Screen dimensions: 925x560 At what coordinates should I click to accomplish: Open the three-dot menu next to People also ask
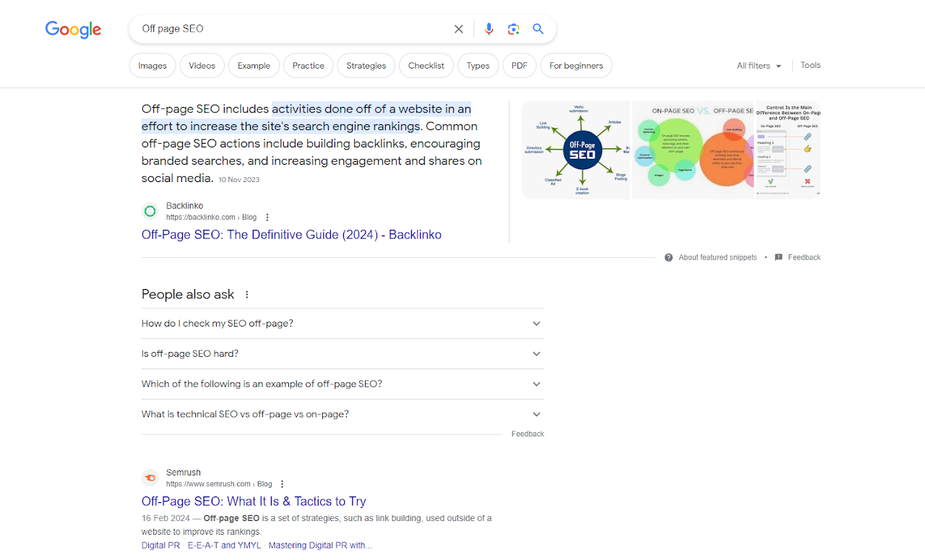(246, 294)
